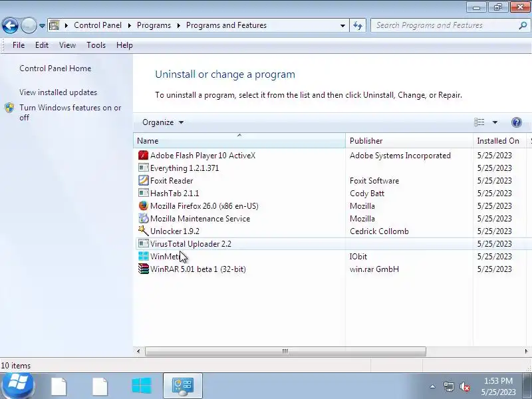The width and height of the screenshot is (532, 399).
Task: Click the muted volume tray icon
Action: tap(464, 386)
